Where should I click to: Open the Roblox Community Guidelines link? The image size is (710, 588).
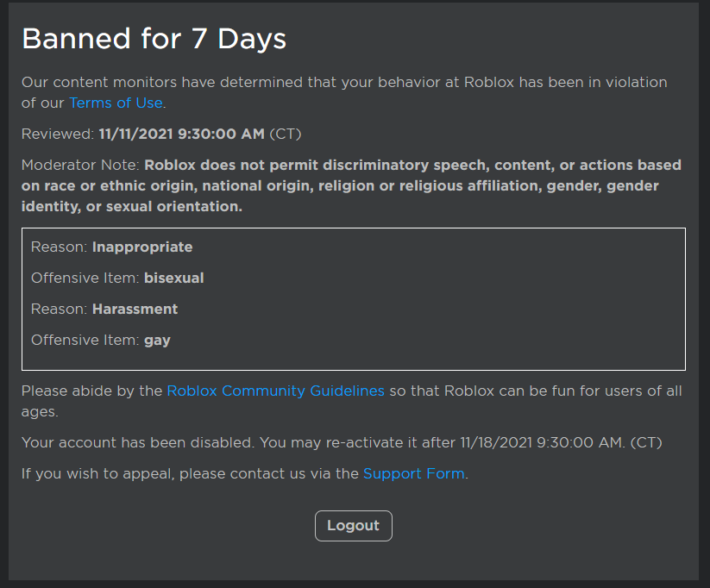(275, 391)
